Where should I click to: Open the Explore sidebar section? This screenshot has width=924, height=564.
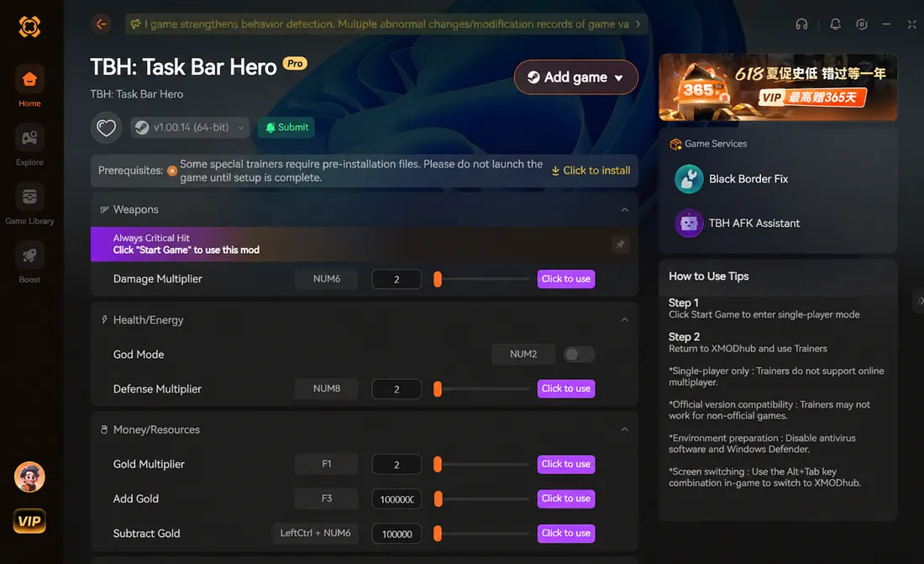click(29, 145)
